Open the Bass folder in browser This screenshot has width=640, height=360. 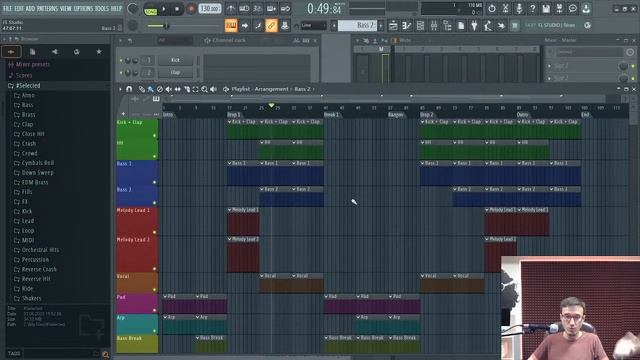(x=28, y=105)
